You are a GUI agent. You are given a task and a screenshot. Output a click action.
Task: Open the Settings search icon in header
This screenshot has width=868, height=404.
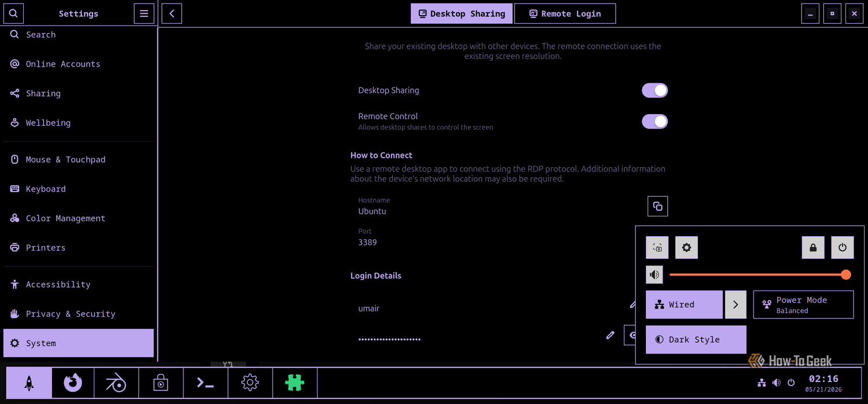pos(13,13)
